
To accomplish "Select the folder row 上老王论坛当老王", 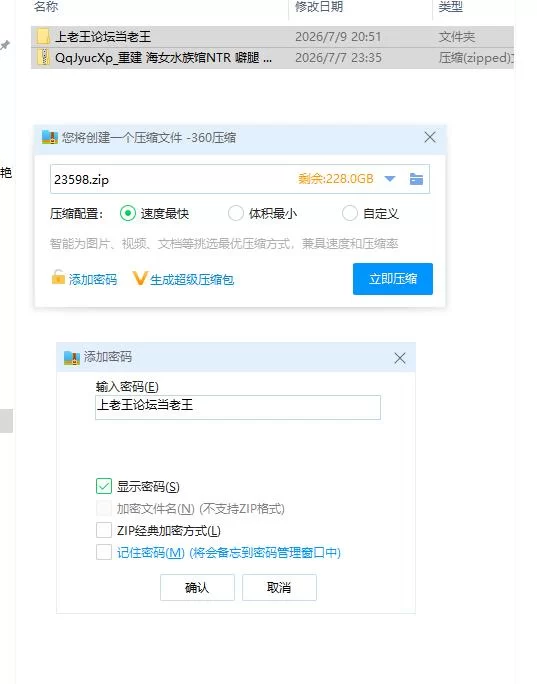I will tap(272, 37).
